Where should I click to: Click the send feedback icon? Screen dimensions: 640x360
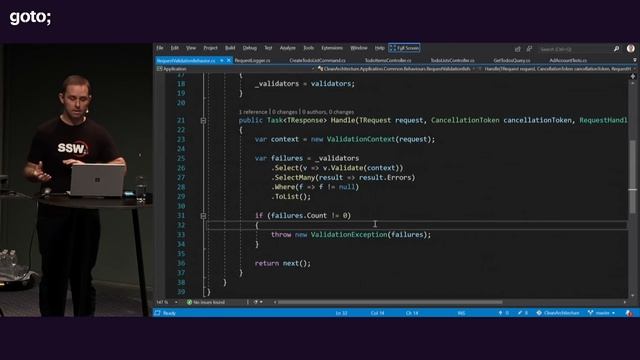click(x=529, y=49)
